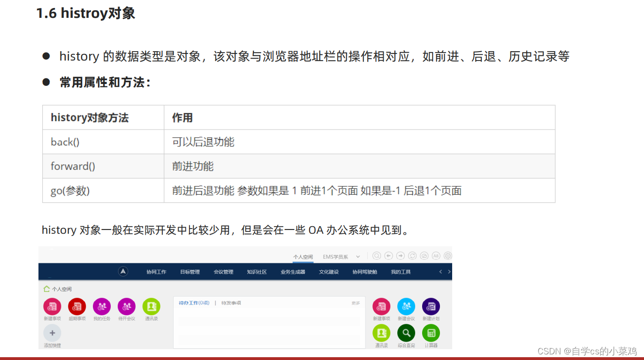Open the blue 新建会议 icon
Screen dimensions: 644x360
pos(406,306)
